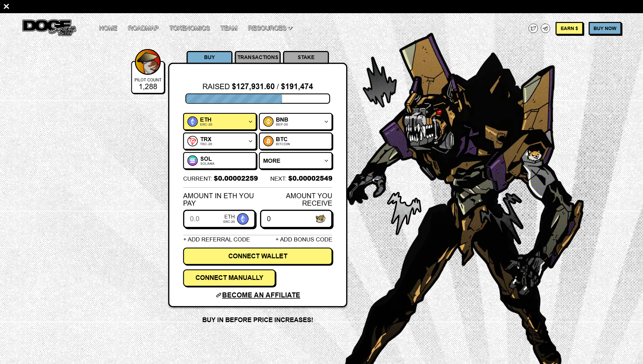Screen dimensions: 643x364
Task: Click the Connect Wallet button
Action: pos(258,256)
